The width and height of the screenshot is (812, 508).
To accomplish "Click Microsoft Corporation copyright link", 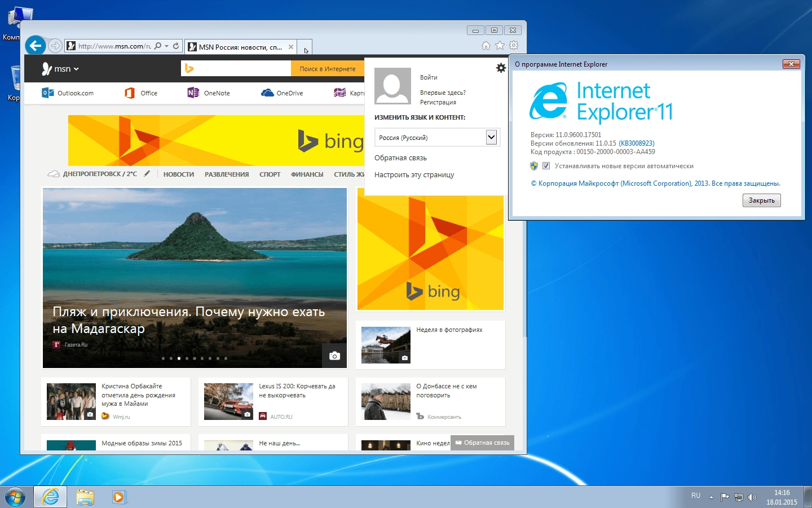I will pyautogui.click(x=656, y=183).
